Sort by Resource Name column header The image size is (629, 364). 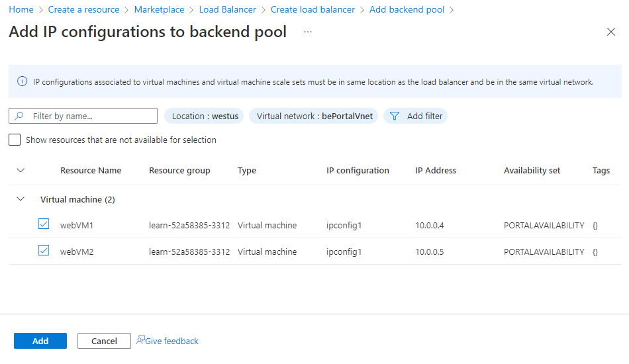click(91, 170)
